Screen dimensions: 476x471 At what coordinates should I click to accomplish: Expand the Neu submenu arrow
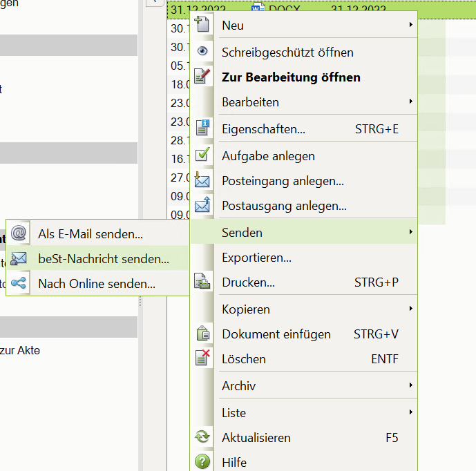pos(411,25)
